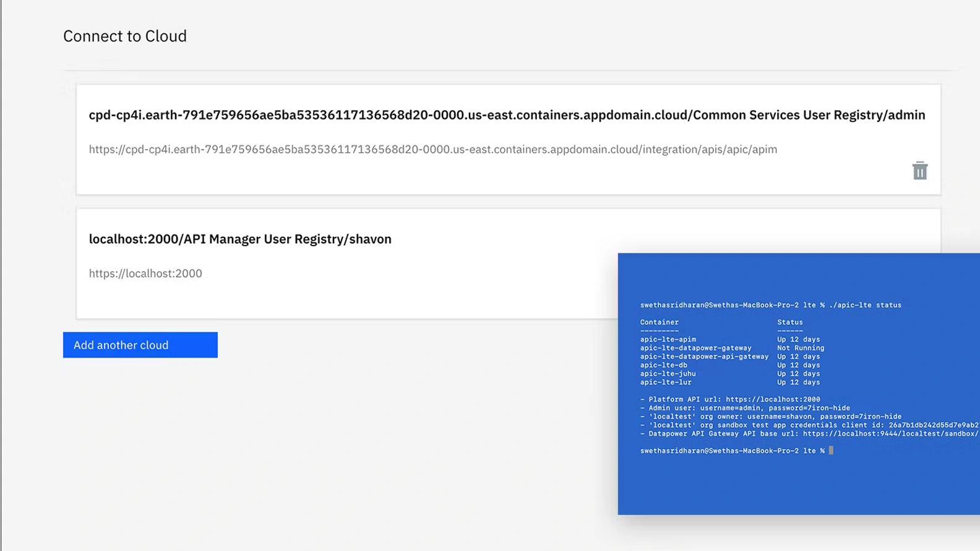Screen dimensions: 980x551
Task: Click the blinking terminal prompt cursor
Action: pos(831,450)
